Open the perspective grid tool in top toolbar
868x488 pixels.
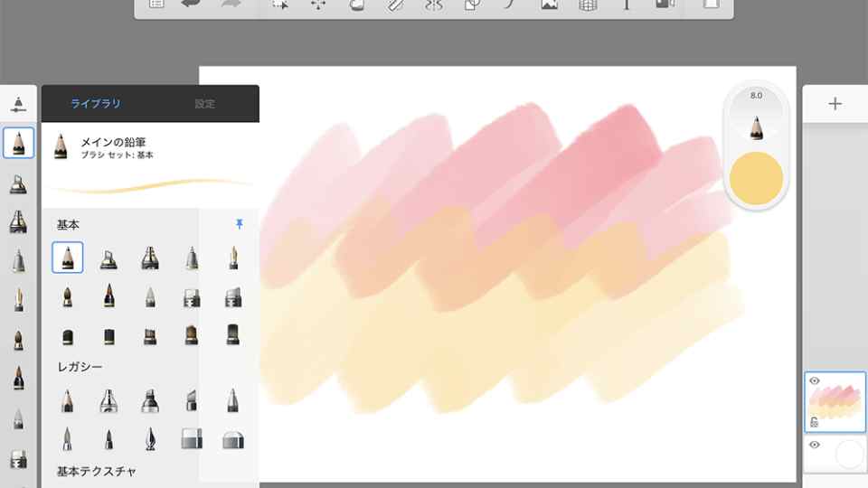tap(588, 5)
